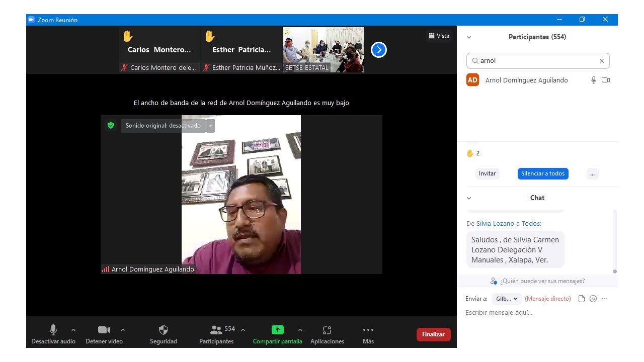Collapse the Participantes panel chevron
This screenshot has height=362, width=644.
[x=469, y=37]
